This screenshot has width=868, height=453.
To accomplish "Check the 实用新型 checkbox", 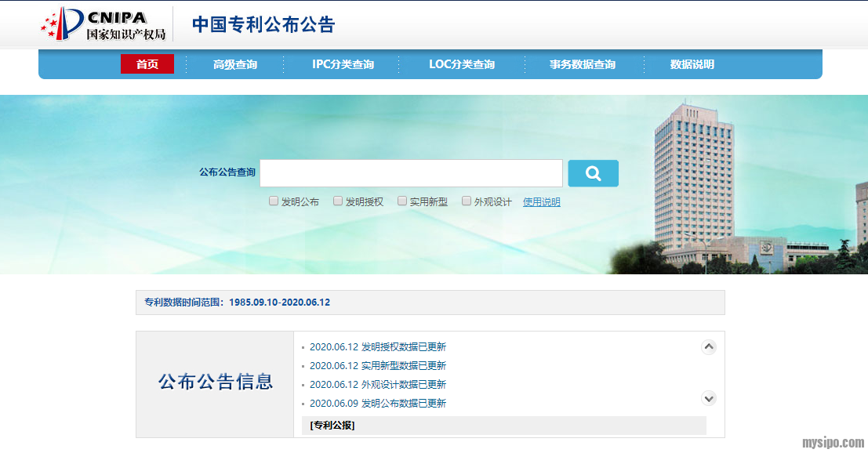I will tap(402, 201).
